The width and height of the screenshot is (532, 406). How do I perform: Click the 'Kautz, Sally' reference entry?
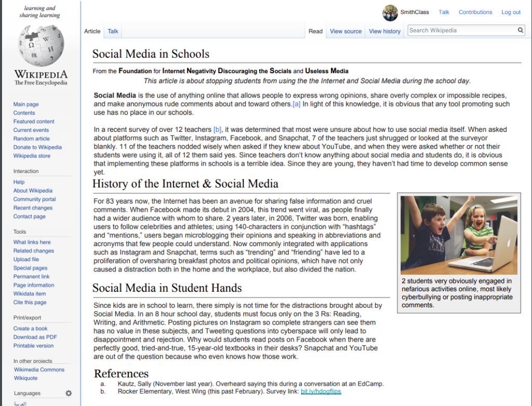251,384
